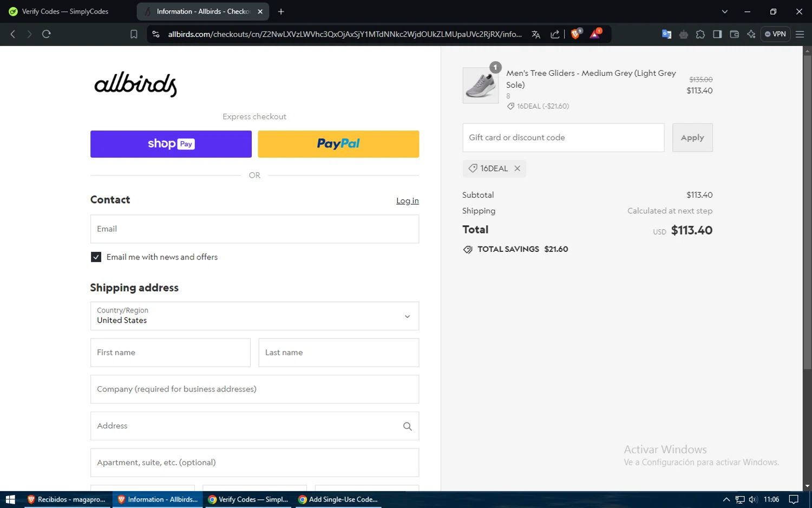The image size is (812, 508).
Task: Click the robot extension icon
Action: coord(684,34)
